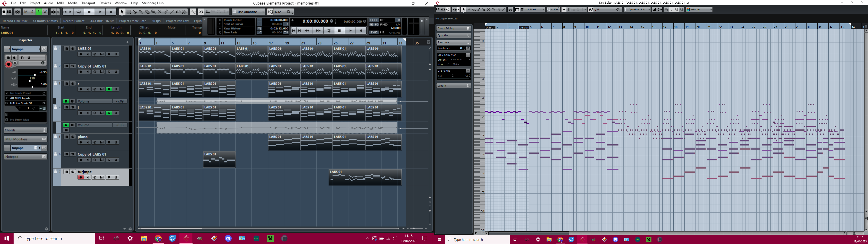The height and width of the screenshot is (244, 868).
Task: Solo track 1 LABS 01 in track list
Action: pyautogui.click(x=73, y=49)
